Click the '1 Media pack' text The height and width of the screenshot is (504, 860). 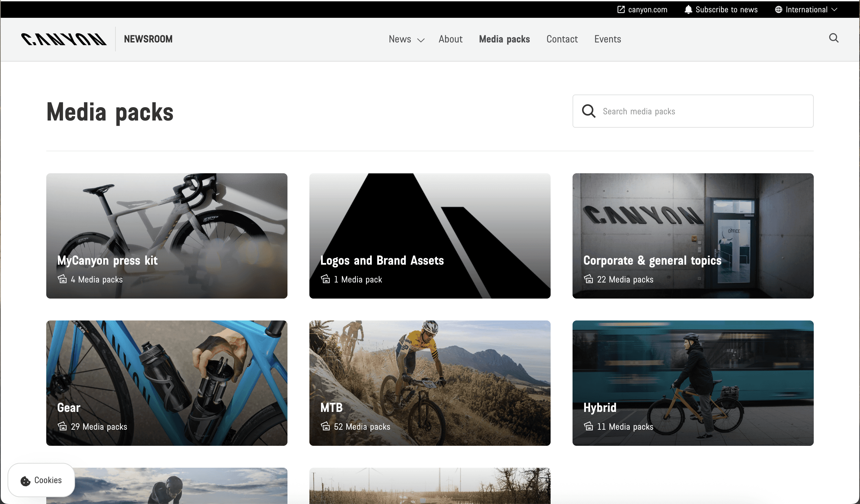point(358,279)
